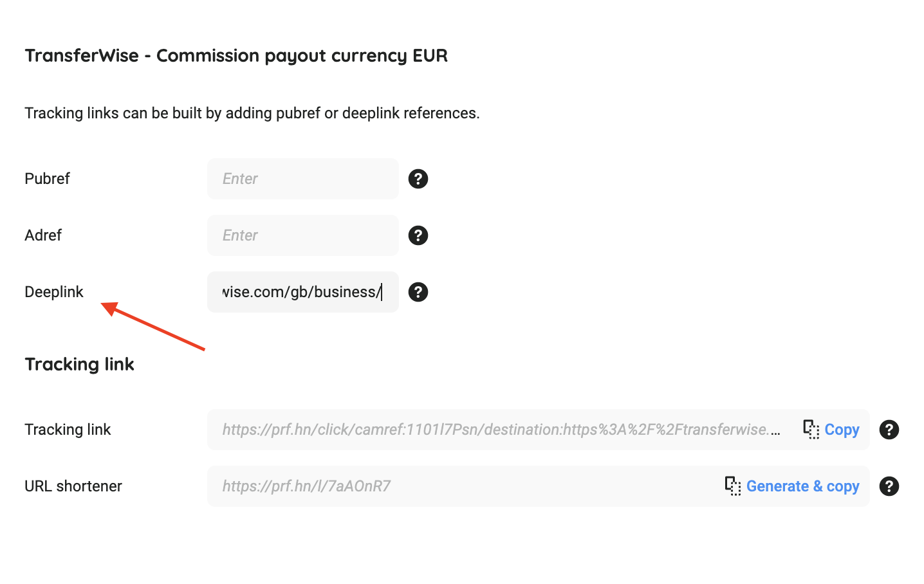This screenshot has width=924, height=584.
Task: Click help icon next to Tracking link Copy
Action: 889,430
